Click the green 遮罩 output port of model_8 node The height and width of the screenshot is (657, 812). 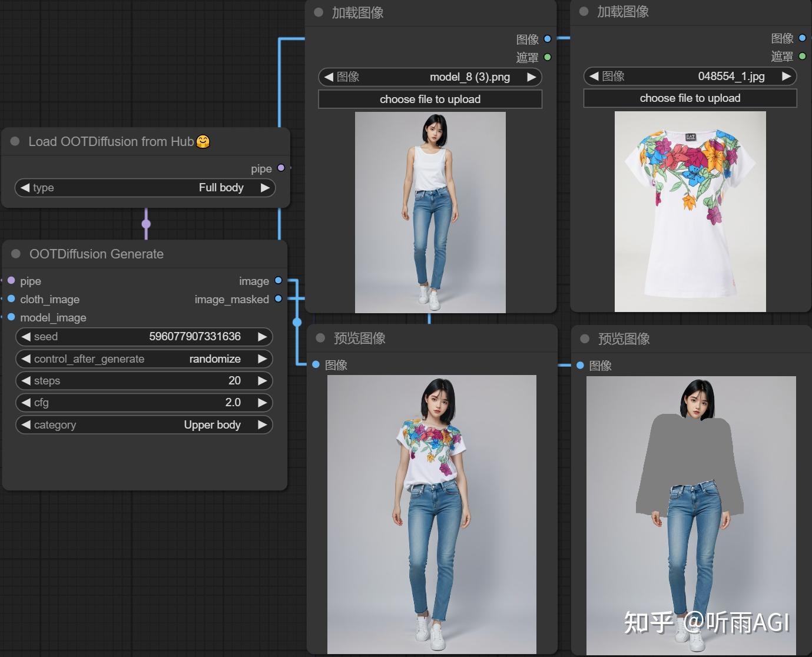pyautogui.click(x=548, y=57)
